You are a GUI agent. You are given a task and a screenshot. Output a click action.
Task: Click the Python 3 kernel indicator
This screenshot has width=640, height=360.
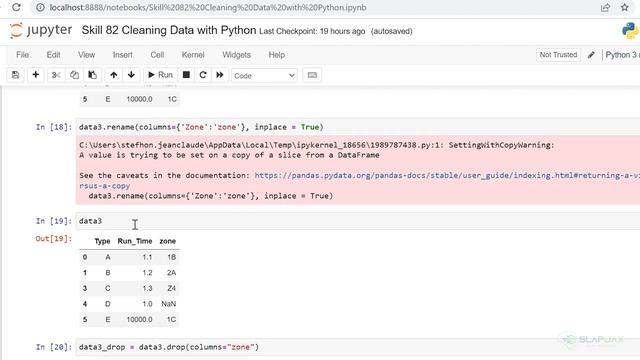[x=622, y=55]
